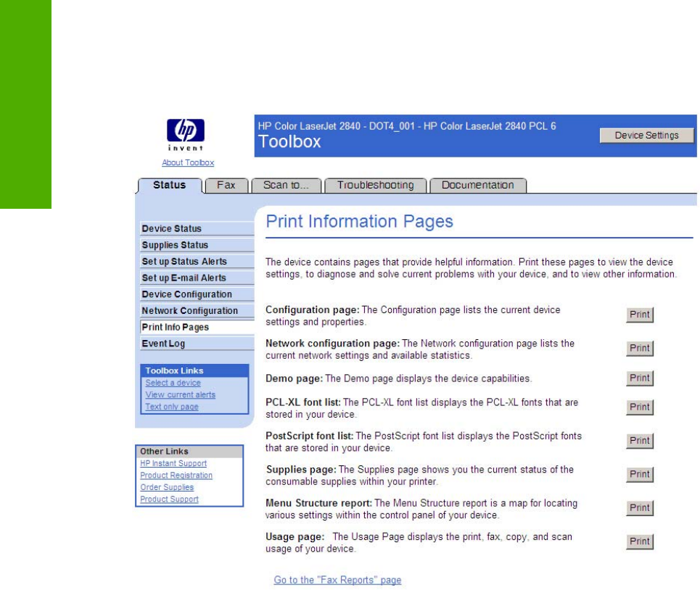Image resolution: width=700 pixels, height=593 pixels.
Task: Print the Network configuration page
Action: point(639,349)
